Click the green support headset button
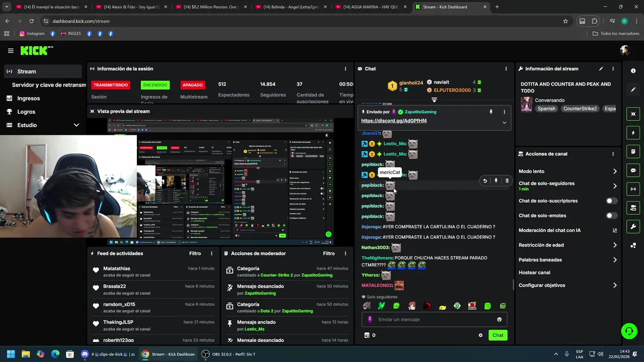Screen dimensions: 644x362 [629, 331]
